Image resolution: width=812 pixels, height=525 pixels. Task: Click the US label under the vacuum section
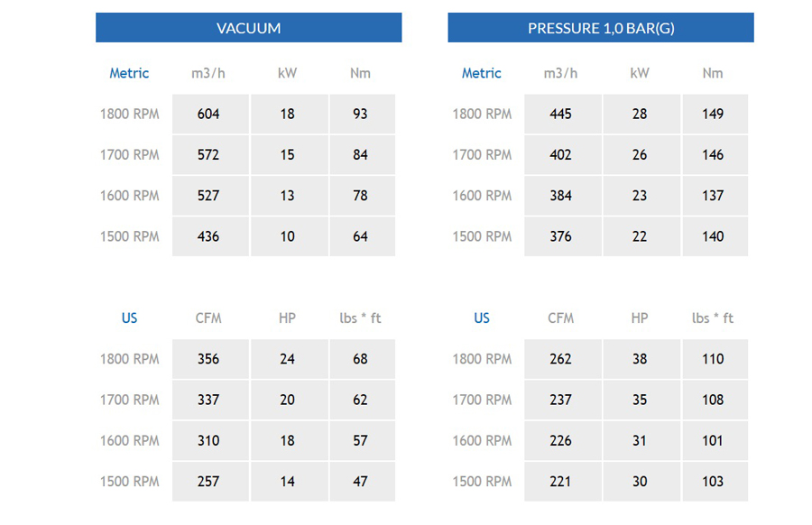click(x=129, y=318)
